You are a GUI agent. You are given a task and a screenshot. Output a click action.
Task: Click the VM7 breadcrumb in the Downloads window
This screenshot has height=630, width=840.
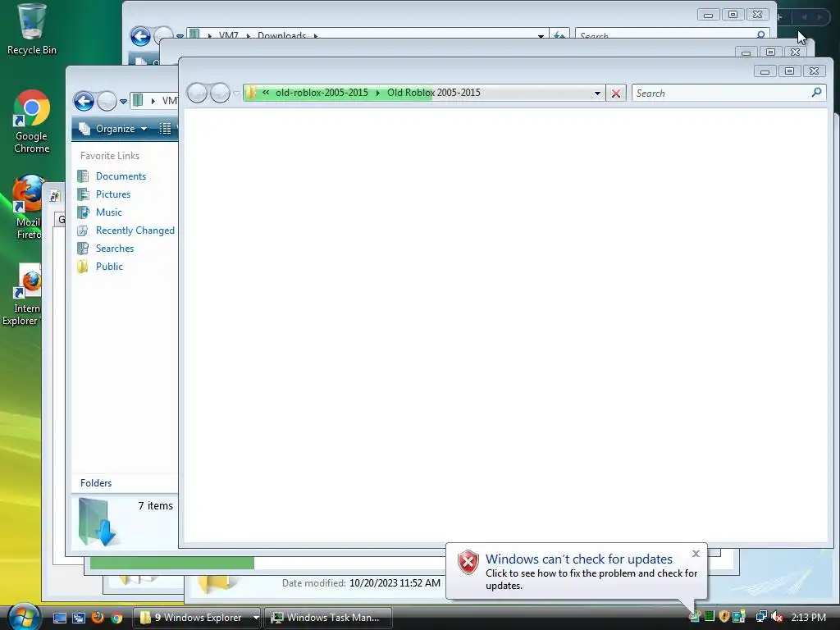(x=228, y=35)
